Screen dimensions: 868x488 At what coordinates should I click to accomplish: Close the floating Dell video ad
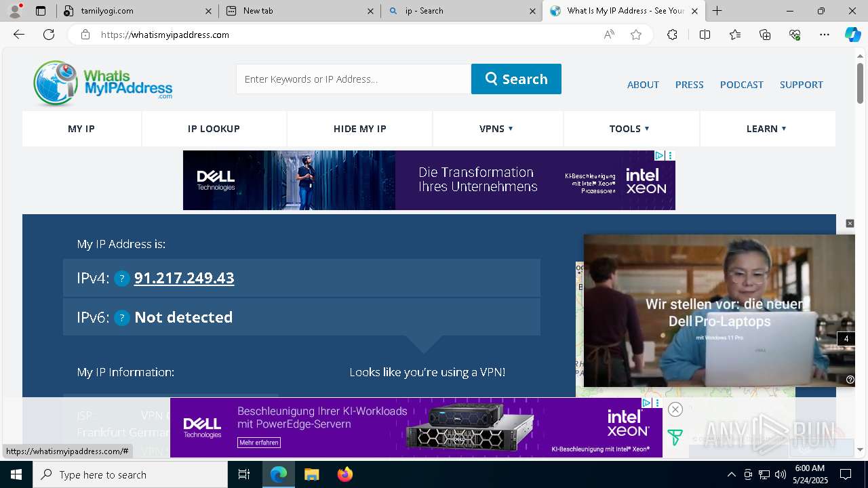click(850, 224)
